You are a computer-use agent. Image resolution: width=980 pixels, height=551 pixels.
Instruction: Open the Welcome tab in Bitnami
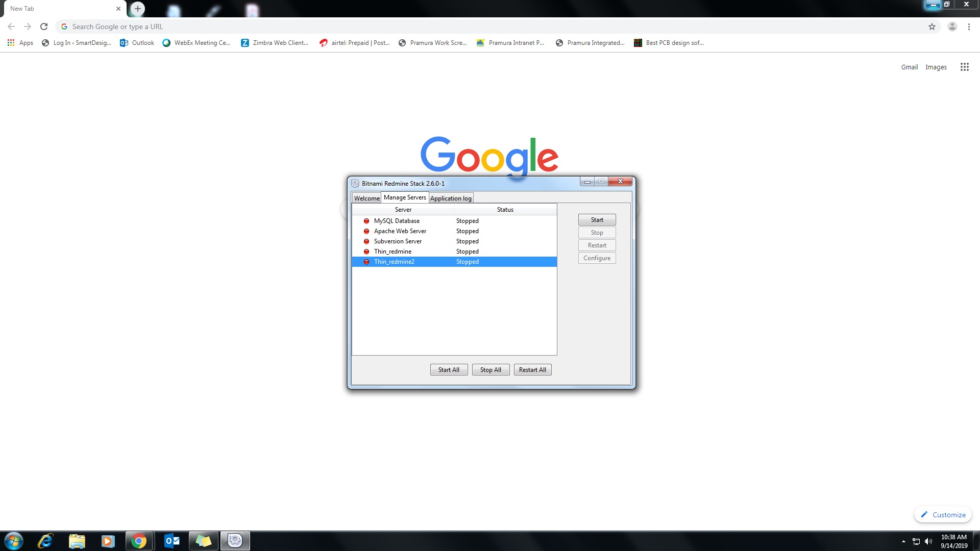coord(366,198)
